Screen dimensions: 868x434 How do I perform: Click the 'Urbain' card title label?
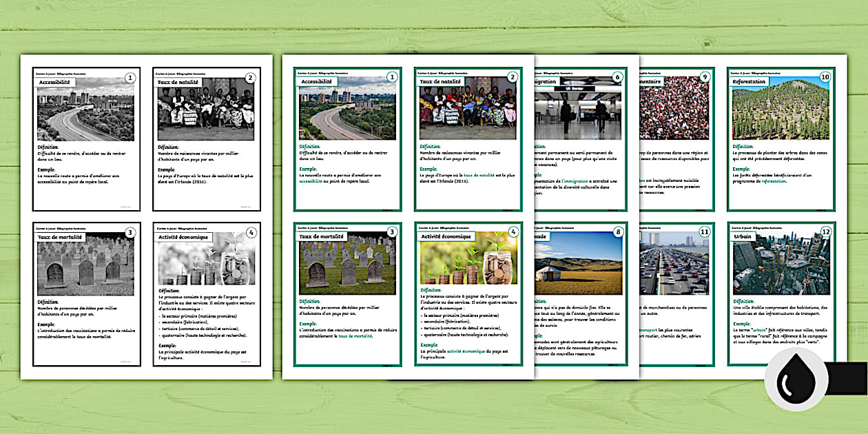point(744,236)
